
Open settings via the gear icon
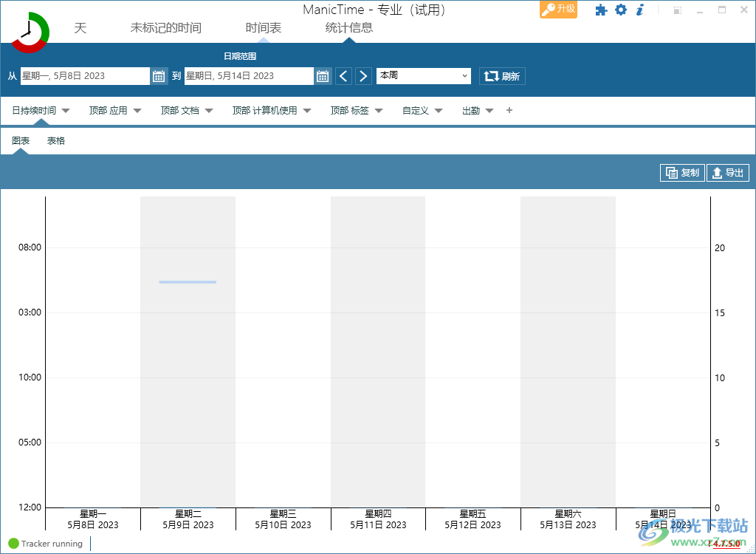point(621,10)
